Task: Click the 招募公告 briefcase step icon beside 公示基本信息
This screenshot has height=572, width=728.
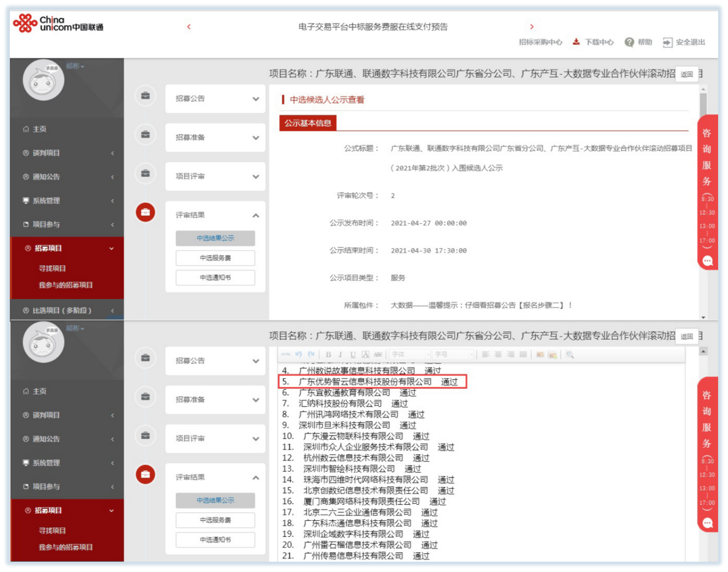Action: (x=146, y=95)
